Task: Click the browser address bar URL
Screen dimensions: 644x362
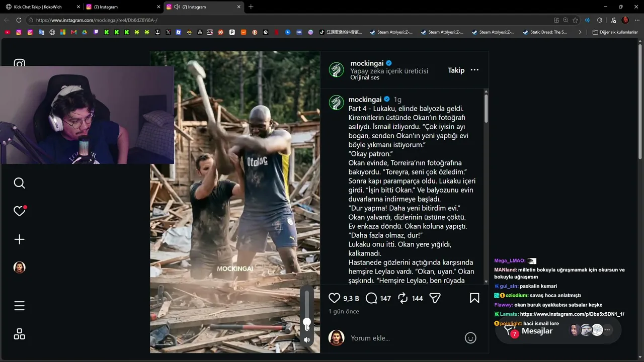Action: pos(97,20)
